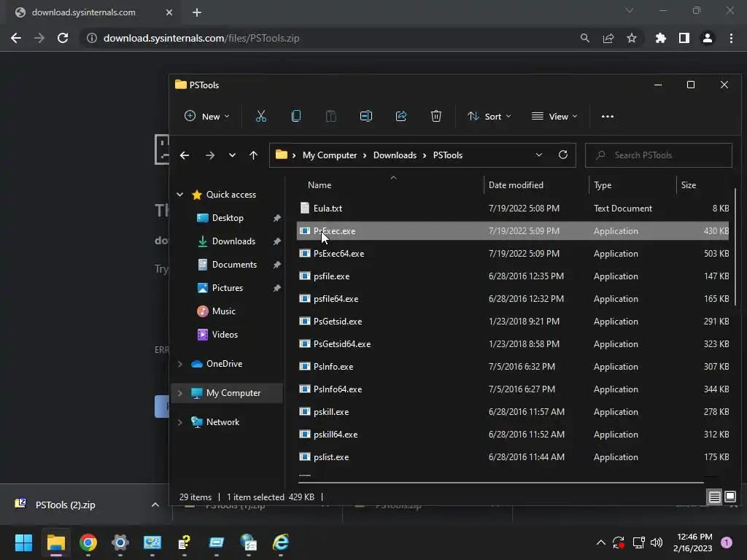Select pskill.exe in the file list

tap(513, 412)
